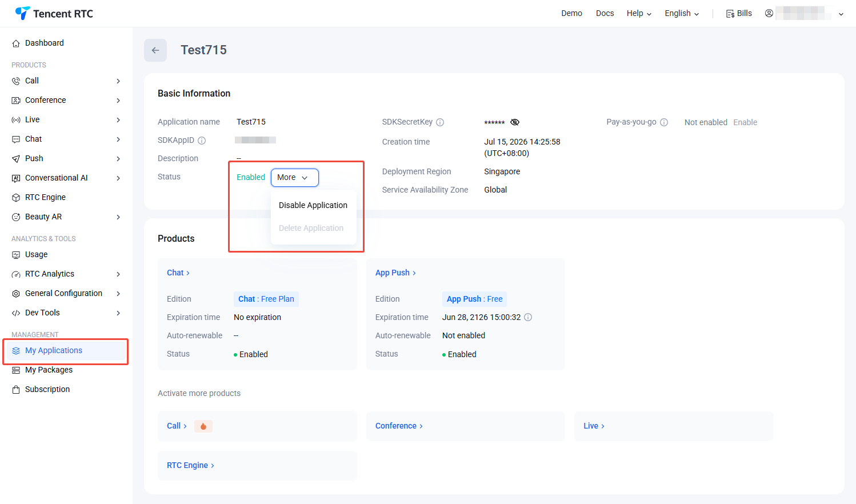Click the General Configuration gear icon
The image size is (856, 504).
[16, 294]
